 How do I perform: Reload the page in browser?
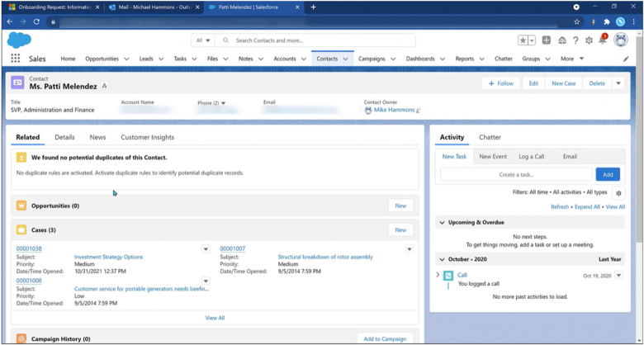click(36, 21)
